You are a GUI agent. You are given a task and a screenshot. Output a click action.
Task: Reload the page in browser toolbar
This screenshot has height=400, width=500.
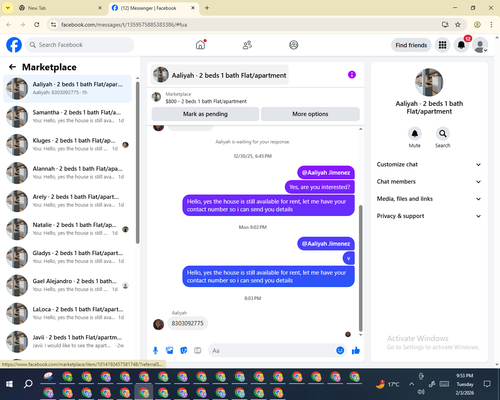click(x=37, y=24)
